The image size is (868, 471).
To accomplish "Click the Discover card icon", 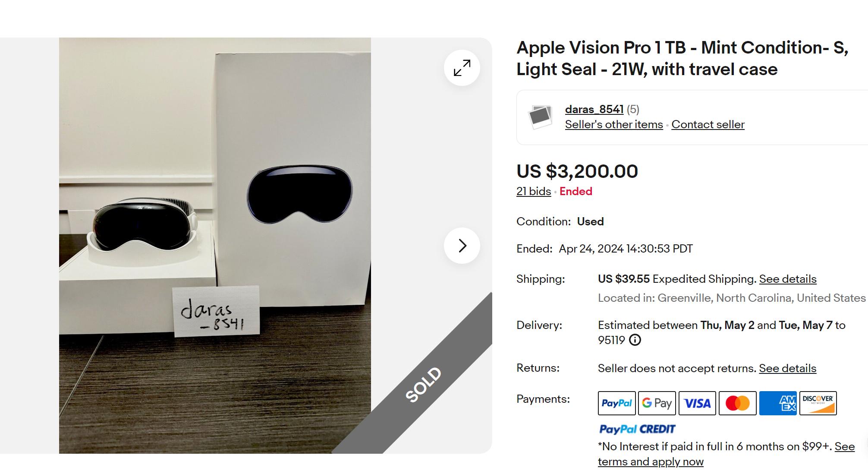I will (818, 403).
